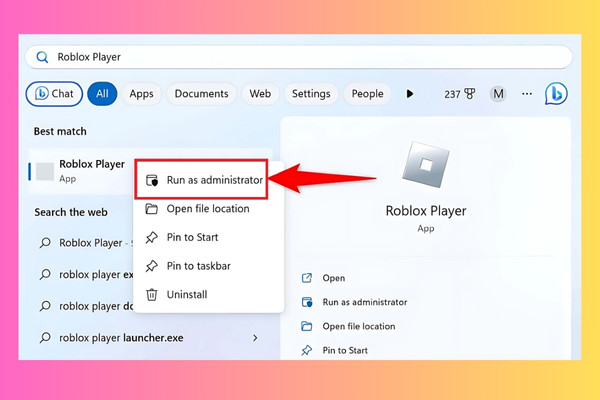Switch to the Apps filter tab

tap(141, 94)
